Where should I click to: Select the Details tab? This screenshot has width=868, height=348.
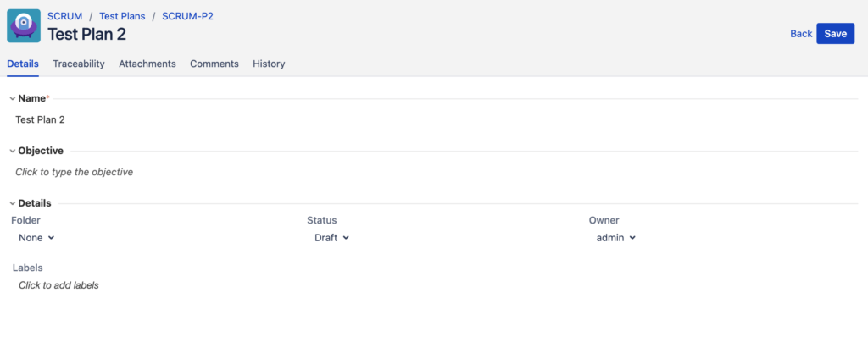tap(23, 64)
